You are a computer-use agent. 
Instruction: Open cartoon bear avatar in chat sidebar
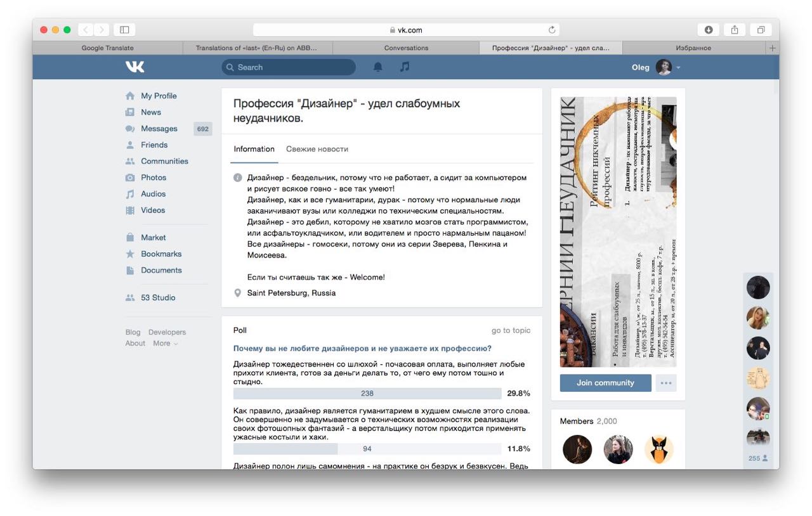pyautogui.click(x=758, y=378)
